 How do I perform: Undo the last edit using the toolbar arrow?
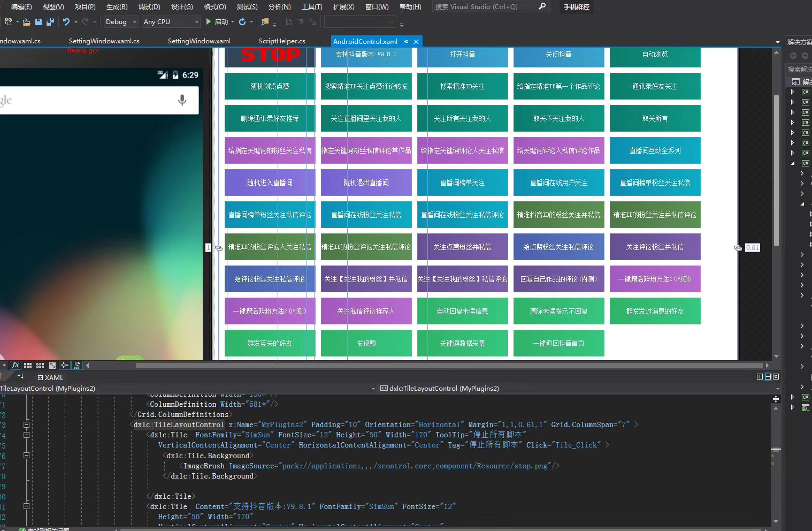tap(66, 22)
